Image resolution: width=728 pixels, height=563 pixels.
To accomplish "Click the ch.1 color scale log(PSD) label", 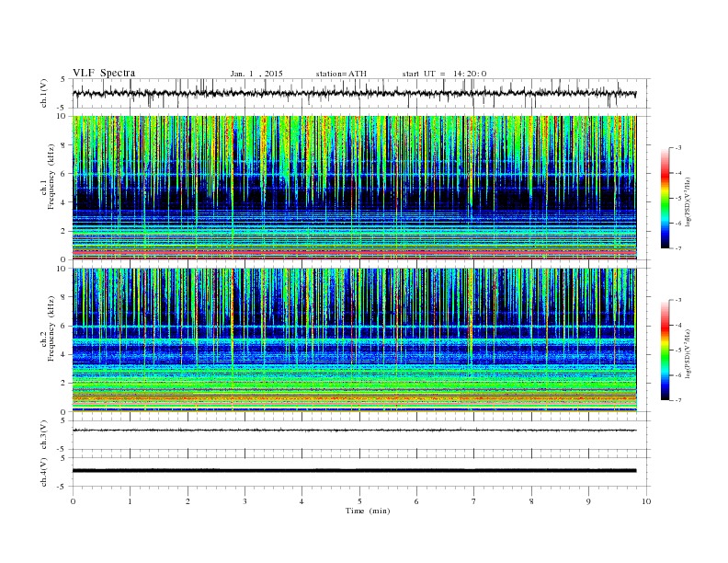I will pyautogui.click(x=688, y=201).
